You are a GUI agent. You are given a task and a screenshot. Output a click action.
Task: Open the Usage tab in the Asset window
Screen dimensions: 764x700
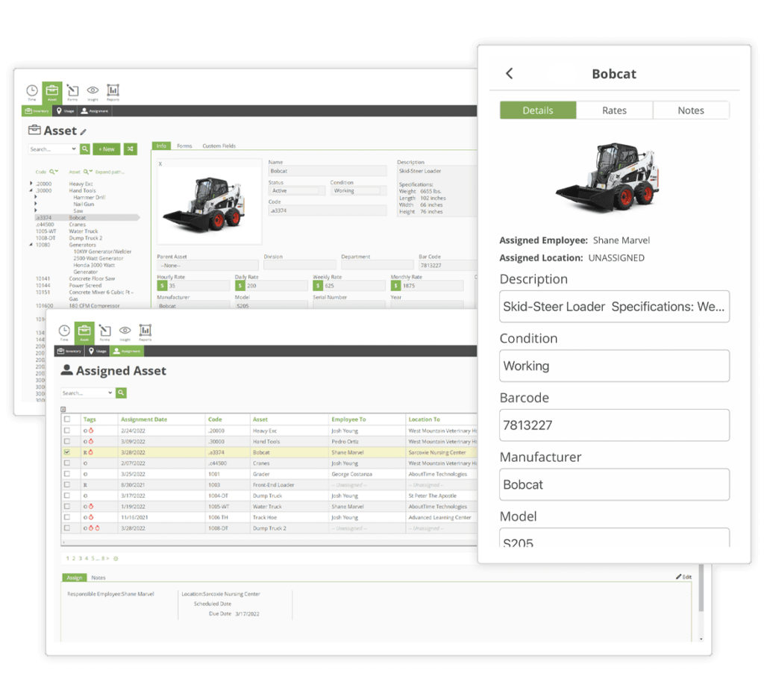click(x=65, y=110)
